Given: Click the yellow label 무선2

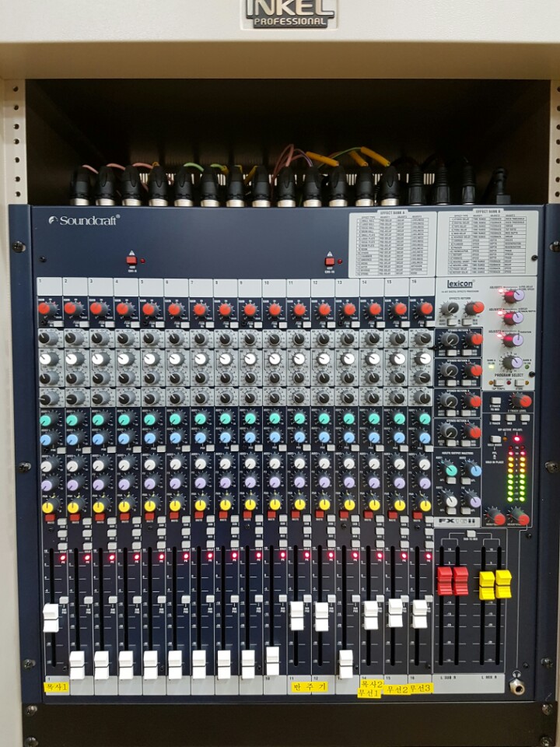Looking at the screenshot, I should 397,689.
